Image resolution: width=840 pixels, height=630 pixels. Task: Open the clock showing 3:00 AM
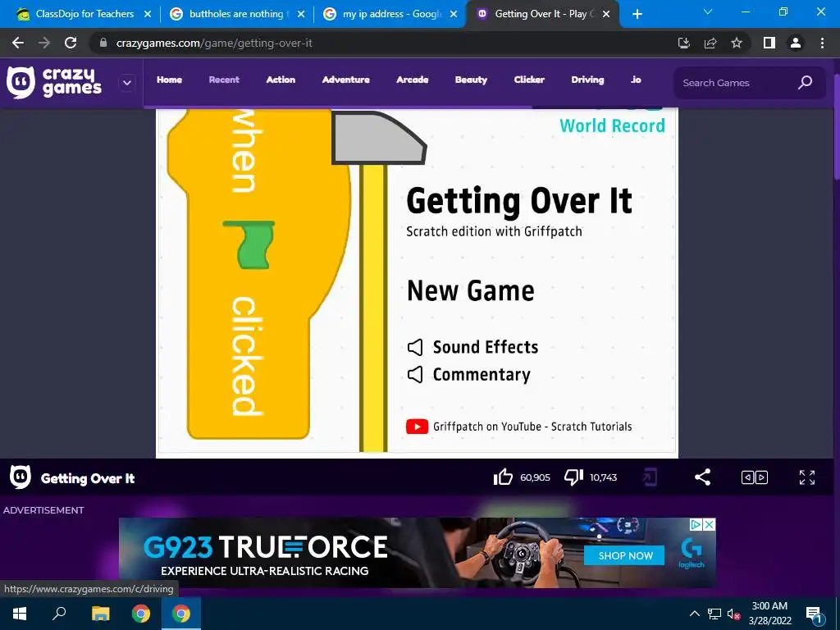coord(769,614)
